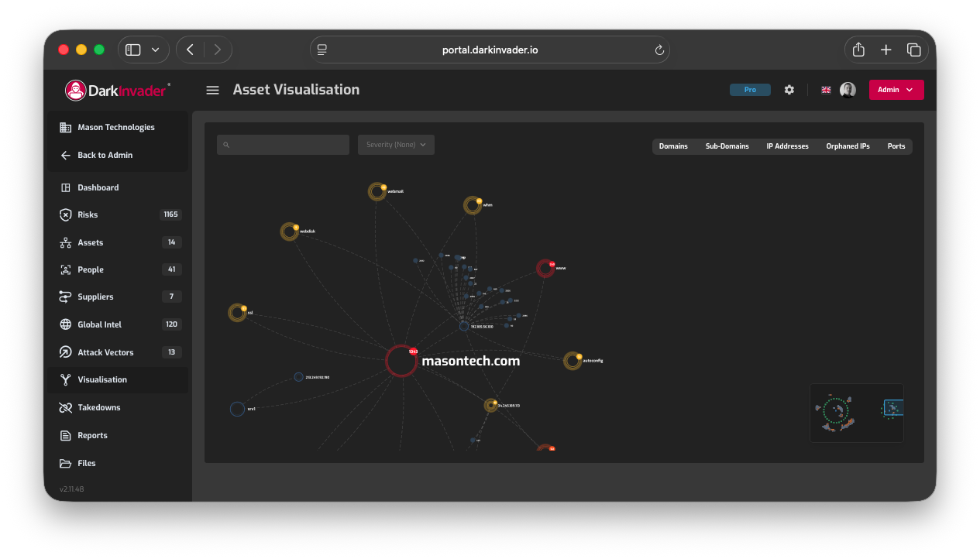Click the Files folder icon
The width and height of the screenshot is (980, 559).
tap(66, 462)
